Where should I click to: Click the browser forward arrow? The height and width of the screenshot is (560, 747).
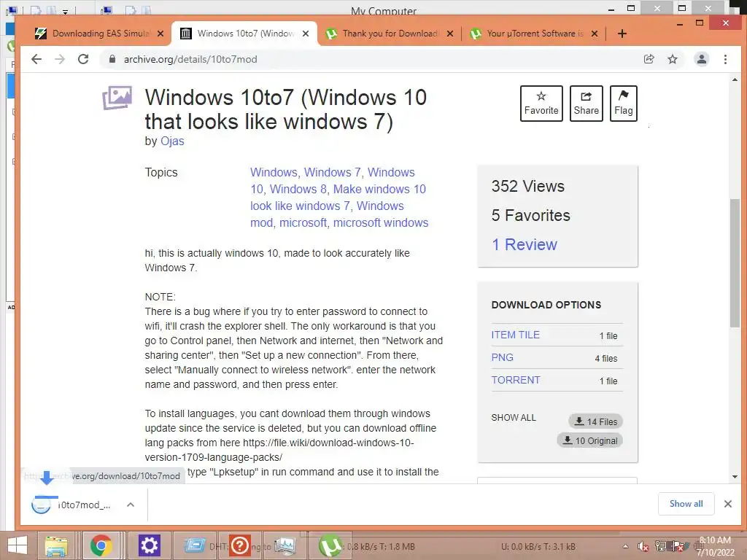coord(60,59)
